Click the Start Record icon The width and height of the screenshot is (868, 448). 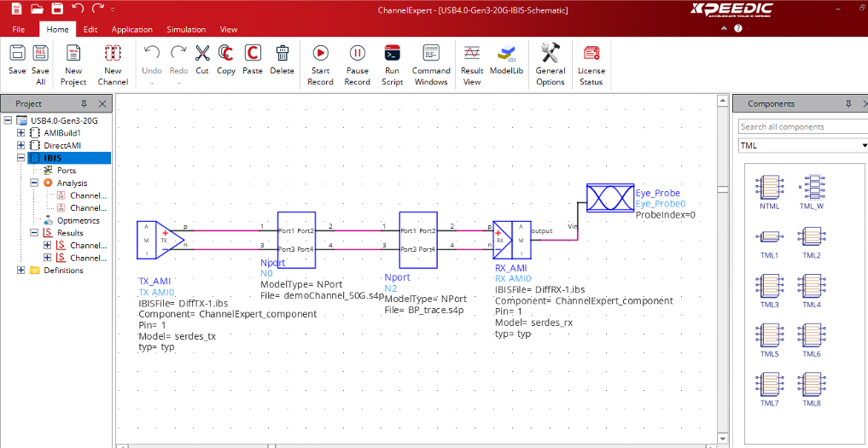(x=320, y=53)
